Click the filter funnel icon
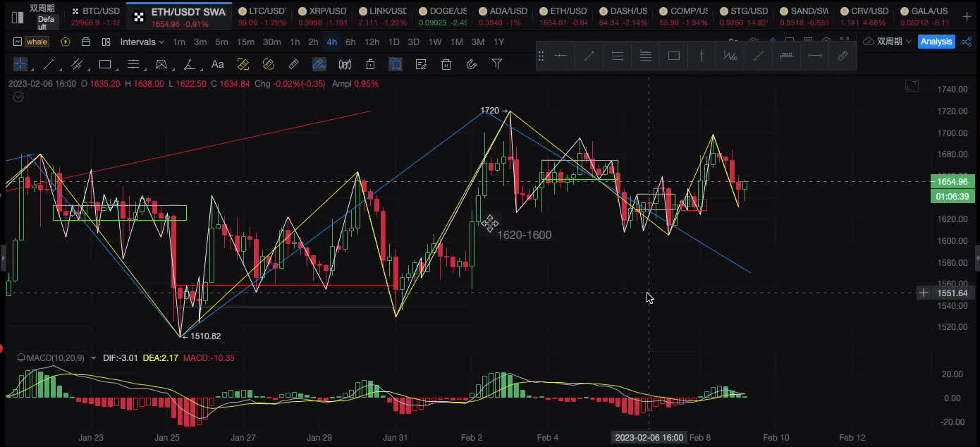 tap(497, 64)
